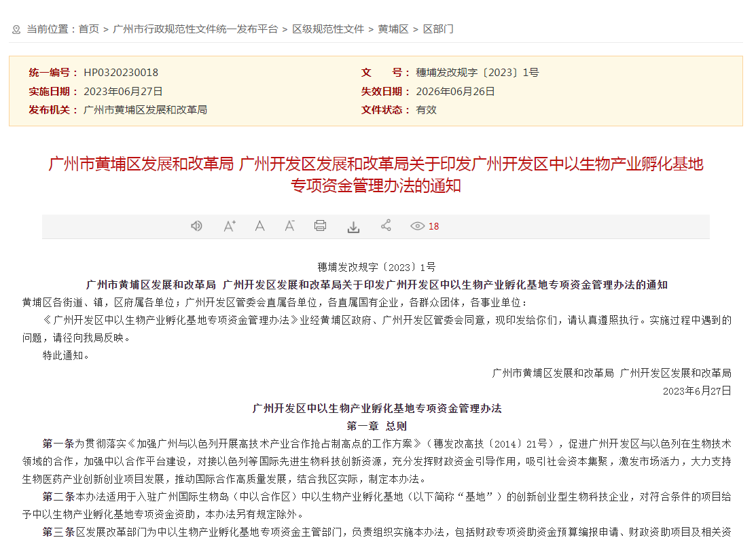Click the speaker icon to read aloud
The width and height of the screenshot is (756, 542).
tap(196, 226)
